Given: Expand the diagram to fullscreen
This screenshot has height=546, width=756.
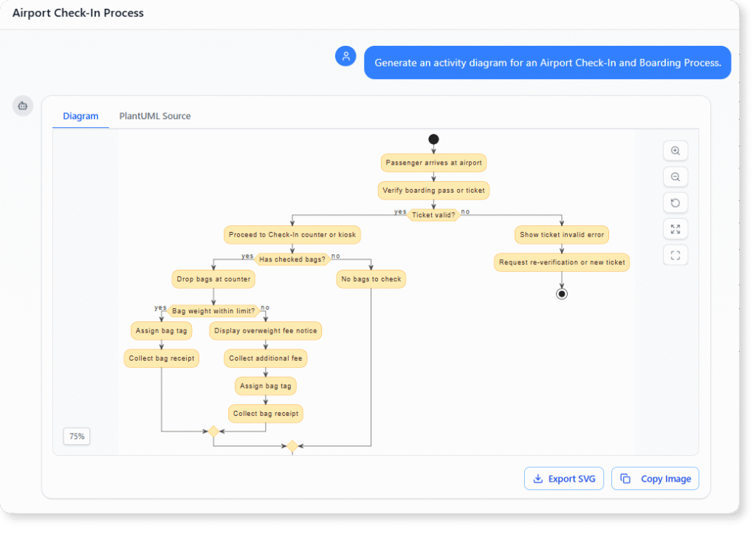Looking at the screenshot, I should click(675, 229).
